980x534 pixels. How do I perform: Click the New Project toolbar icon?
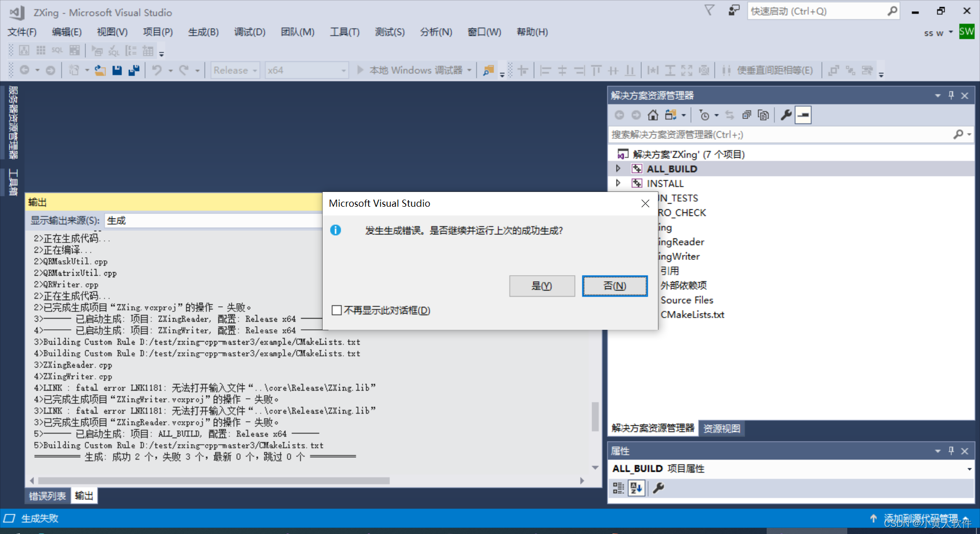74,70
